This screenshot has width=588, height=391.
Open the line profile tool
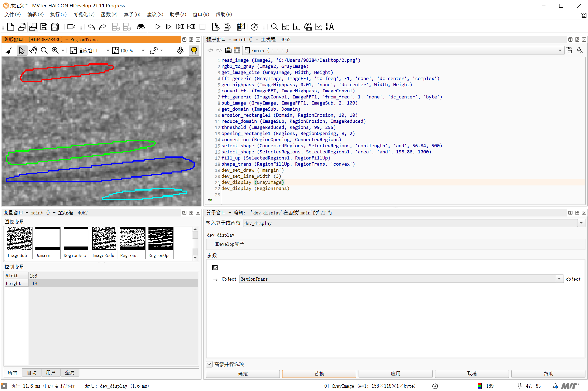319,27
